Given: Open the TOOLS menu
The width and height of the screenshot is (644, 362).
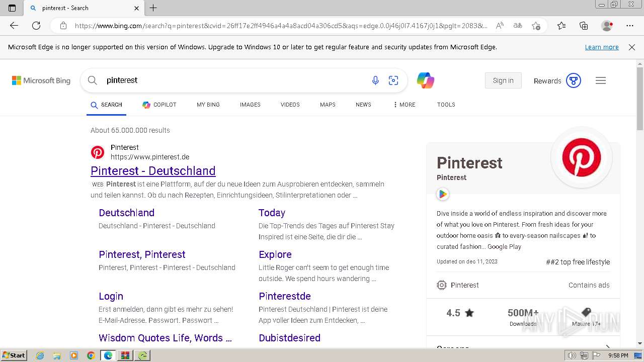Looking at the screenshot, I should point(446,105).
